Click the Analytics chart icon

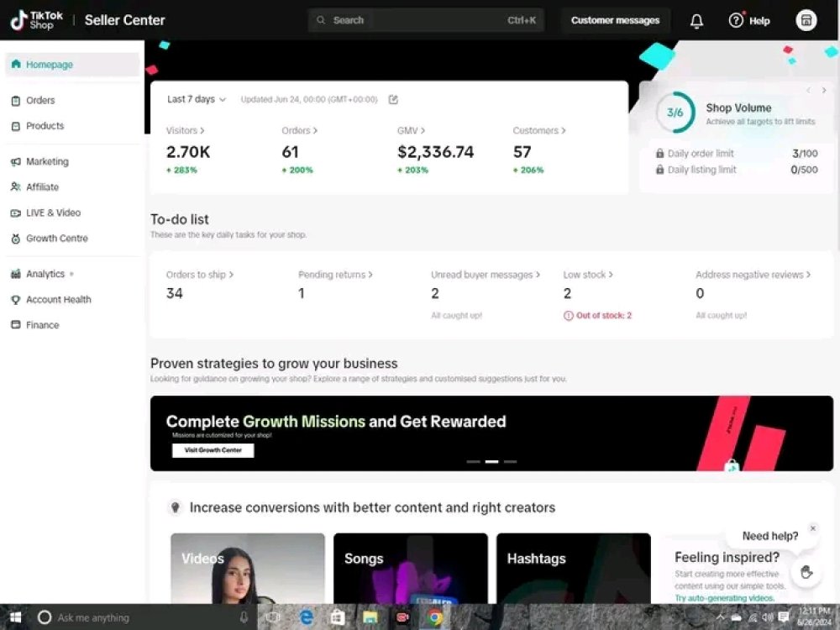pyautogui.click(x=15, y=274)
